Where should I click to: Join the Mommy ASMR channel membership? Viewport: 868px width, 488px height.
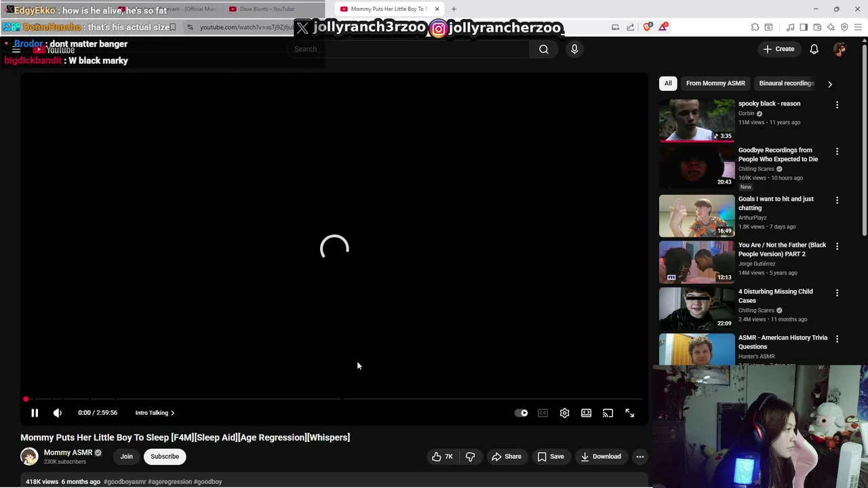(127, 457)
